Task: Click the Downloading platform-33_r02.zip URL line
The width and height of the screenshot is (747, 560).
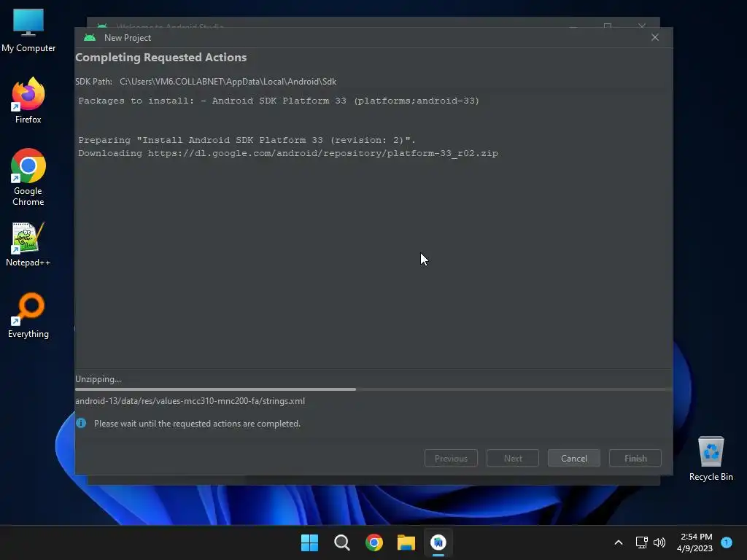Action: click(x=288, y=153)
